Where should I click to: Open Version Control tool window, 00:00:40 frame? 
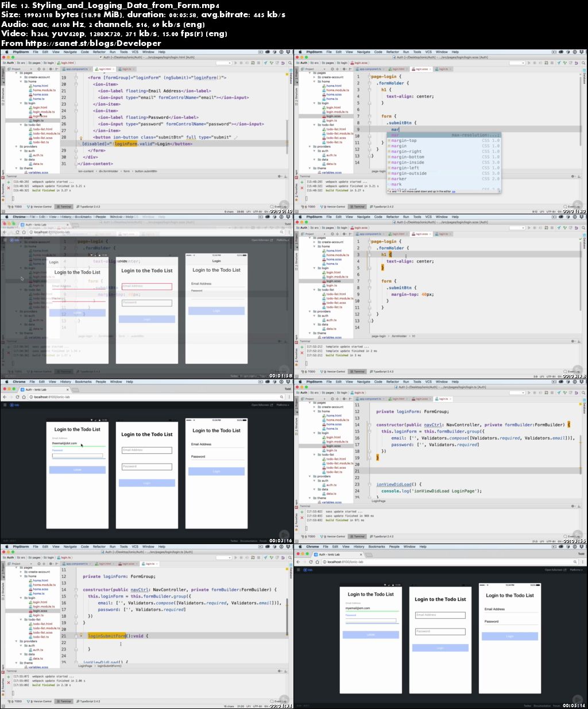click(40, 207)
